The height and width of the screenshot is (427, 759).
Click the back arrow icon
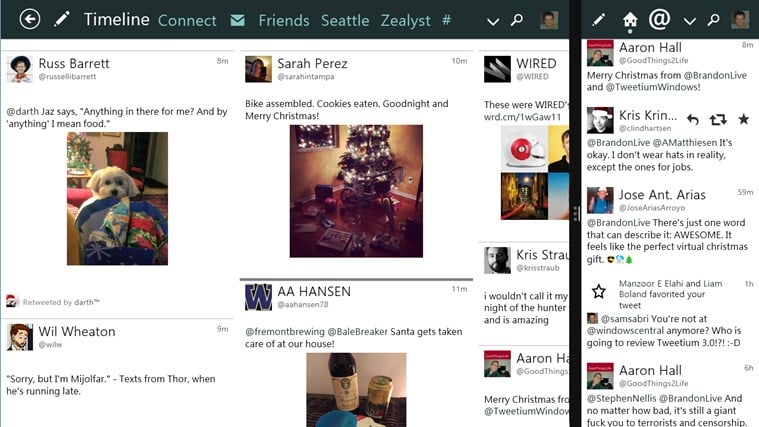[x=30, y=19]
